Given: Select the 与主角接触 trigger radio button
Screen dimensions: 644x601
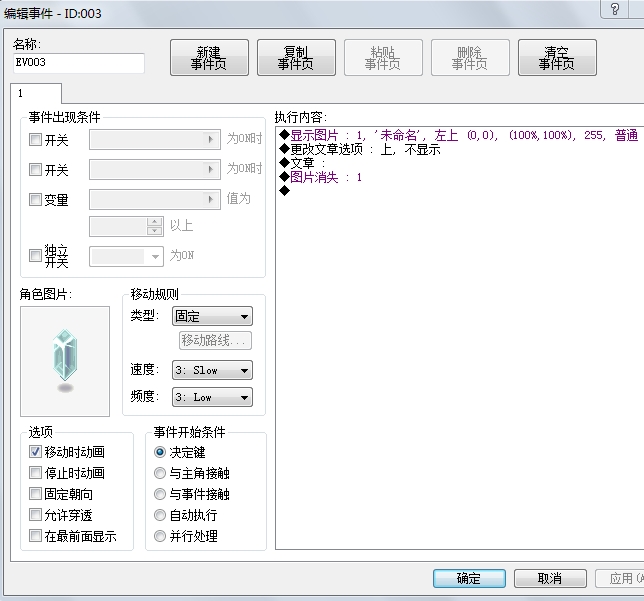Looking at the screenshot, I should 160,473.
